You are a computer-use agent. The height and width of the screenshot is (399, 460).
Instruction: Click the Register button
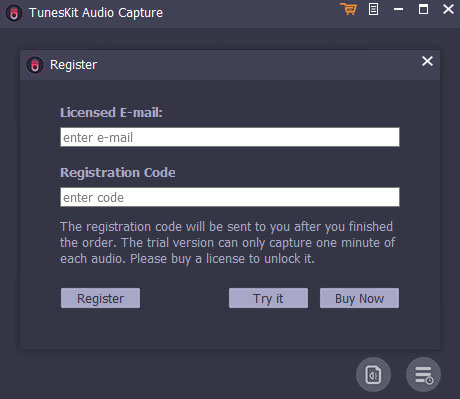point(100,298)
